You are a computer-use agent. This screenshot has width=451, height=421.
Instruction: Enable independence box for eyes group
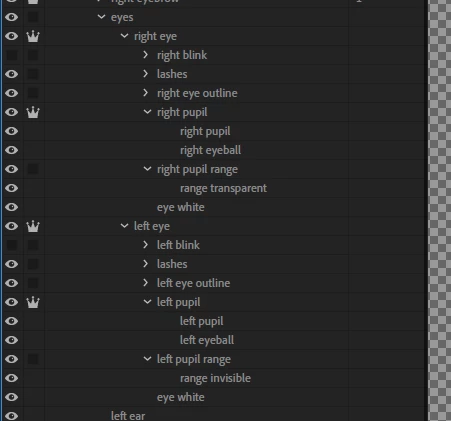click(33, 17)
